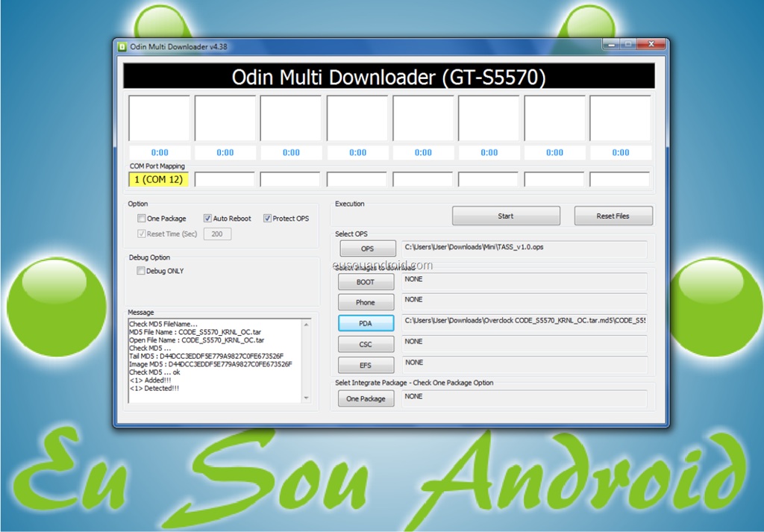Click the "Check MD5 FileName..." log line
This screenshot has height=532, width=764.
tap(163, 324)
